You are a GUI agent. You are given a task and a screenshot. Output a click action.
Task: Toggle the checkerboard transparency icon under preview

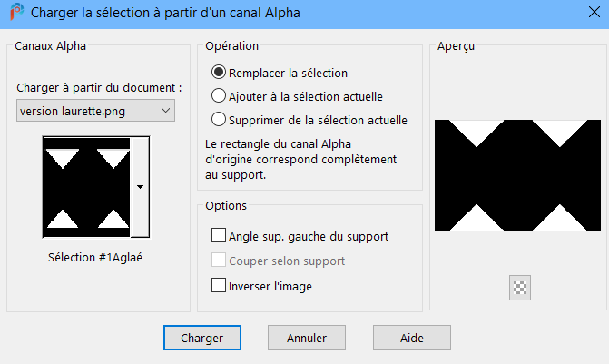click(x=521, y=289)
